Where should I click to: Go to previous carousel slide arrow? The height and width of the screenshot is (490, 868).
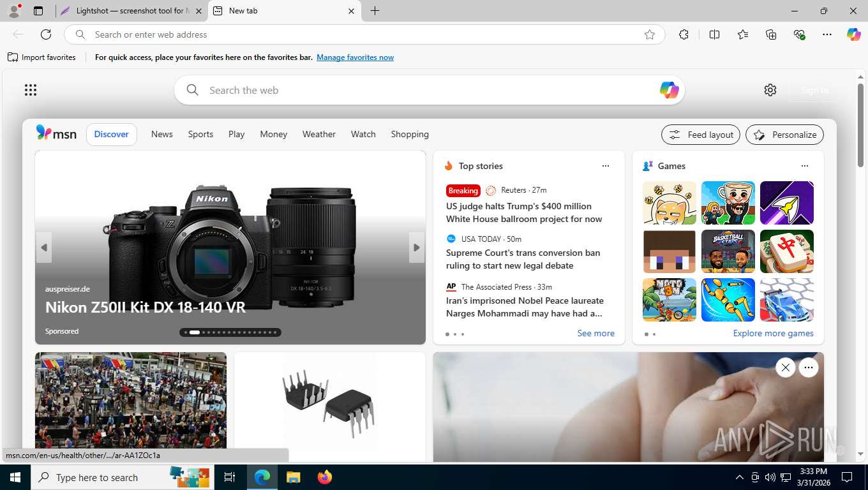pyautogui.click(x=44, y=248)
